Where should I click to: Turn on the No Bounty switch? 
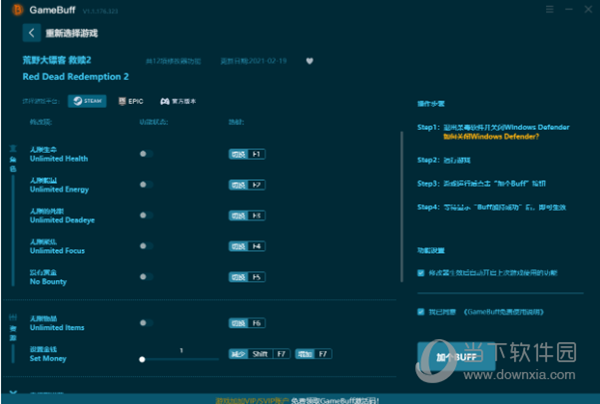coord(146,276)
